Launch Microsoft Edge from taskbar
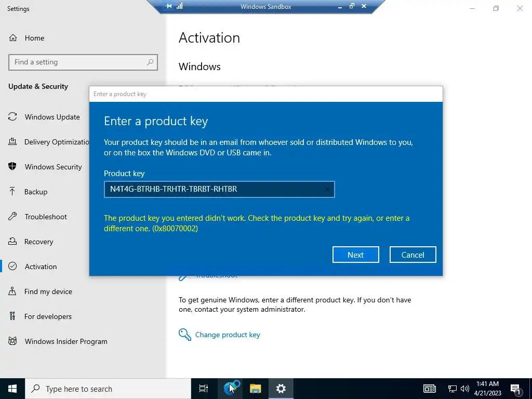 coord(230,389)
